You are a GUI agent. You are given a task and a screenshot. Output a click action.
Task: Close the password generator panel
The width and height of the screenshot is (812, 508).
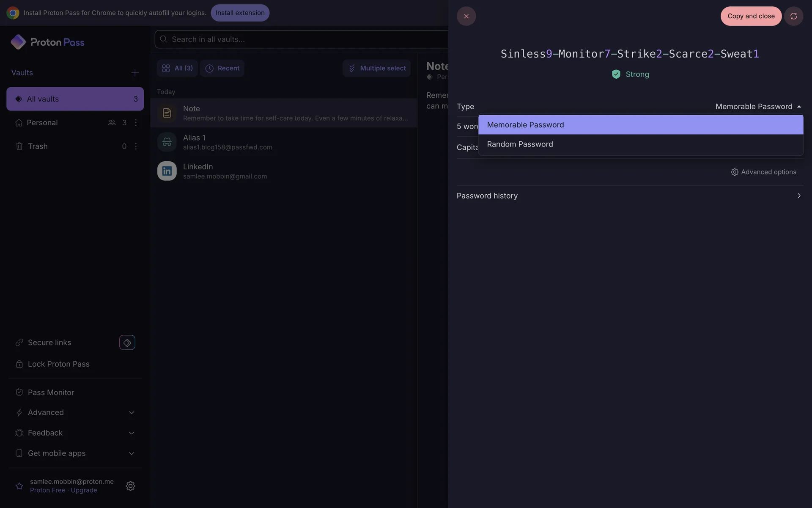point(466,16)
